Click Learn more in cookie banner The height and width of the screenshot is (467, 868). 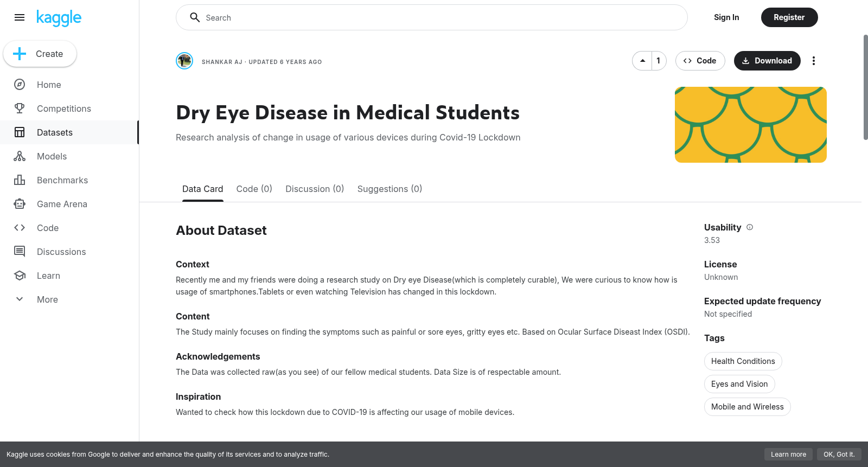pyautogui.click(x=788, y=455)
